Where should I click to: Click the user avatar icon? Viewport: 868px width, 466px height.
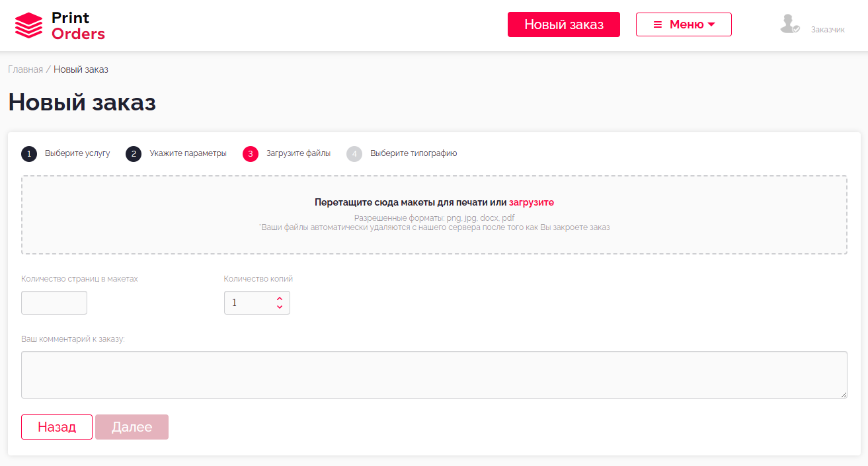click(x=789, y=24)
